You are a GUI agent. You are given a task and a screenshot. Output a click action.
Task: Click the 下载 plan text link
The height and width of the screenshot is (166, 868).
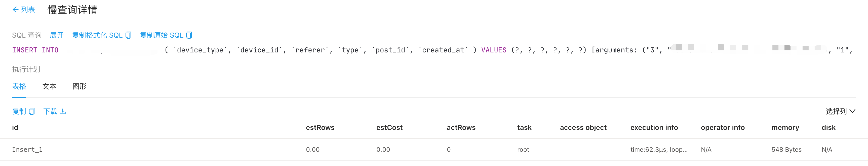point(50,112)
